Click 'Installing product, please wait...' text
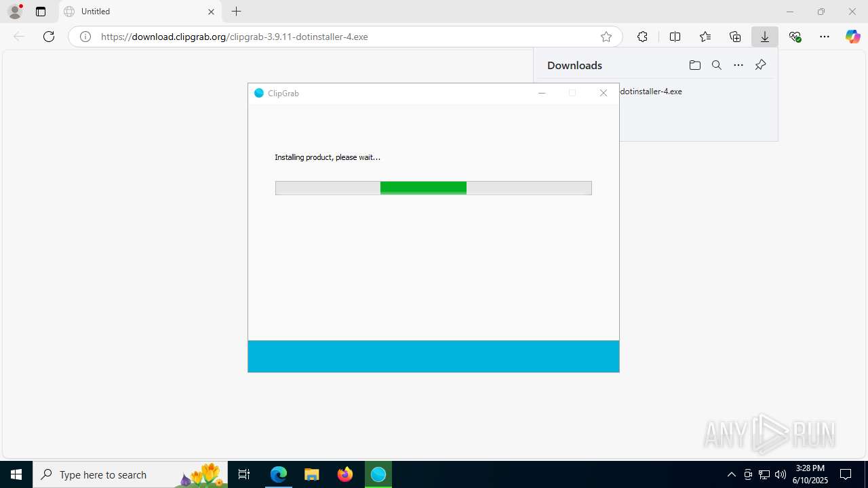868x488 pixels. (328, 157)
